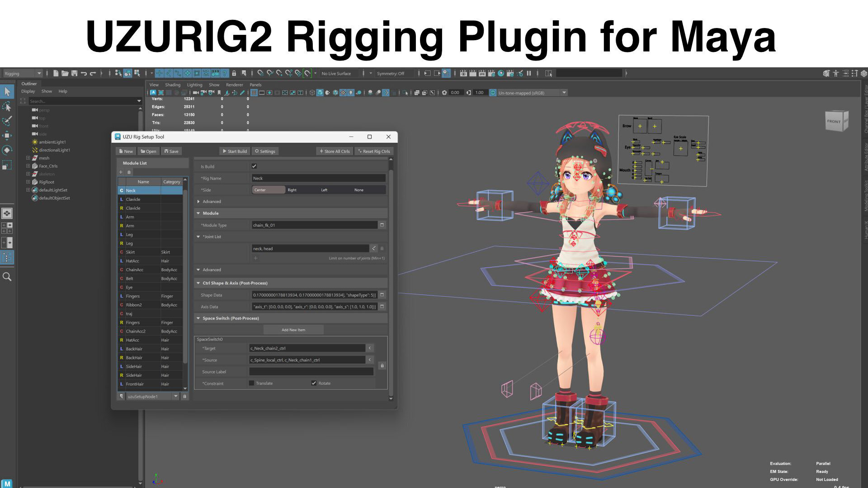Enable the Translate constraint checkbox

pyautogui.click(x=251, y=383)
